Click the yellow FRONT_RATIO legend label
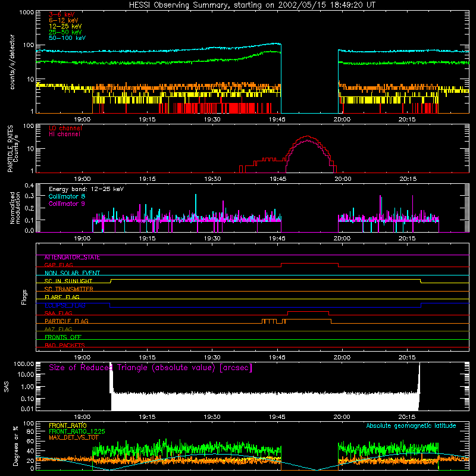Viewport: 476px width, 476px height. coord(68,425)
